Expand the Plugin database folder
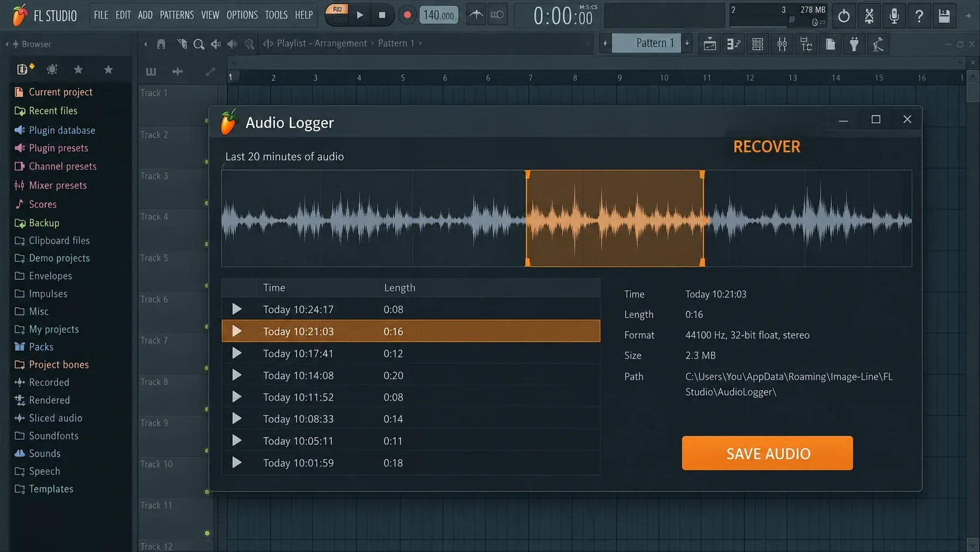Viewport: 980px width, 552px height. (55, 130)
